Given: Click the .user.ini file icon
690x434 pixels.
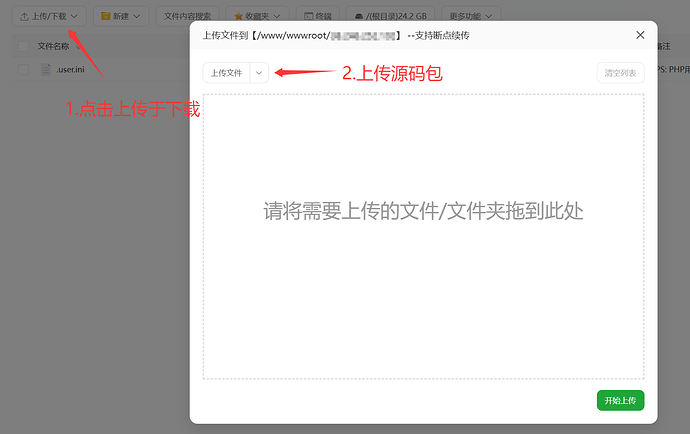Looking at the screenshot, I should coord(45,70).
